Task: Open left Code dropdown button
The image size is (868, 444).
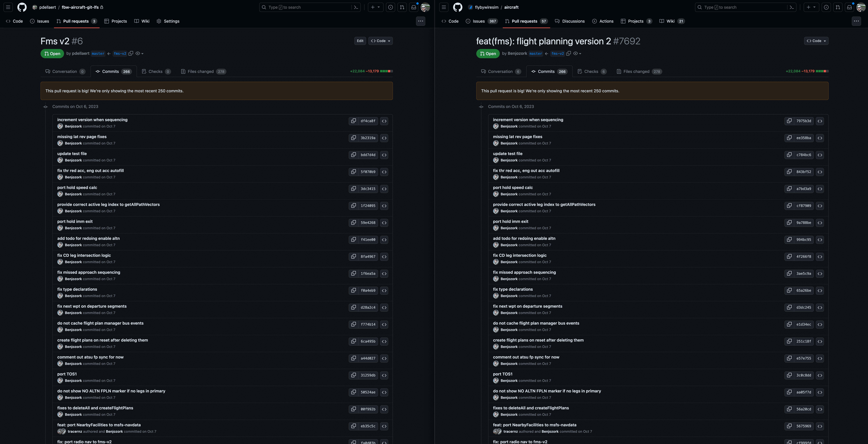Action: (380, 41)
